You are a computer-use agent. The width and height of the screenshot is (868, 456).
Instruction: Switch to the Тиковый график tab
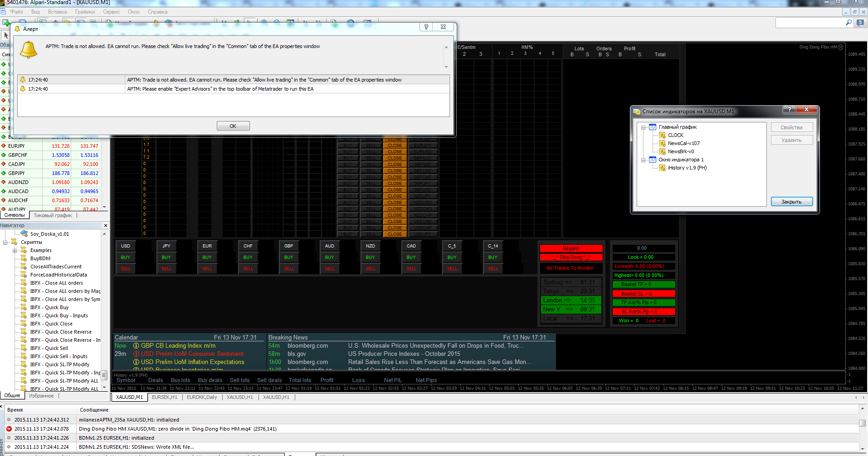coord(53,215)
